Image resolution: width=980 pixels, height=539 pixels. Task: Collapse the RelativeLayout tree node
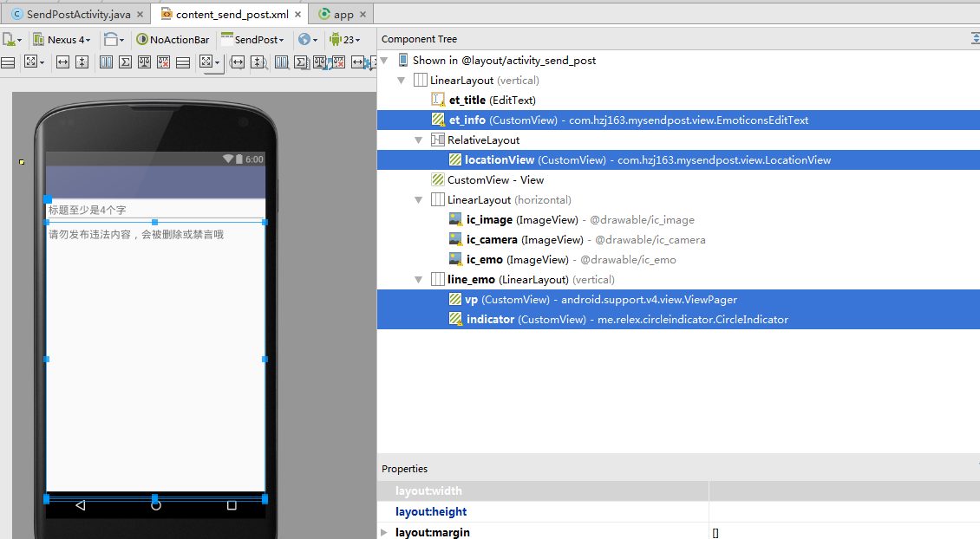[419, 140]
